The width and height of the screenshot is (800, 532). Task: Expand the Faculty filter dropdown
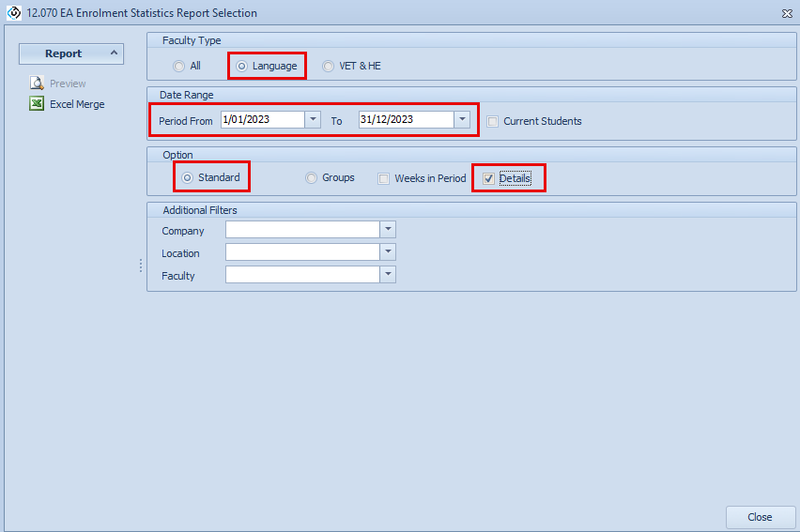[388, 274]
